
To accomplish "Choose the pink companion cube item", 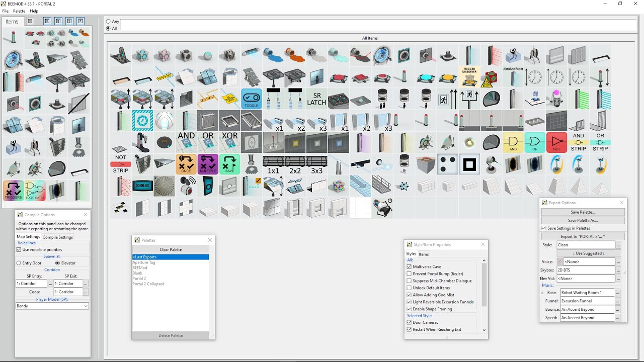I will 165,55.
